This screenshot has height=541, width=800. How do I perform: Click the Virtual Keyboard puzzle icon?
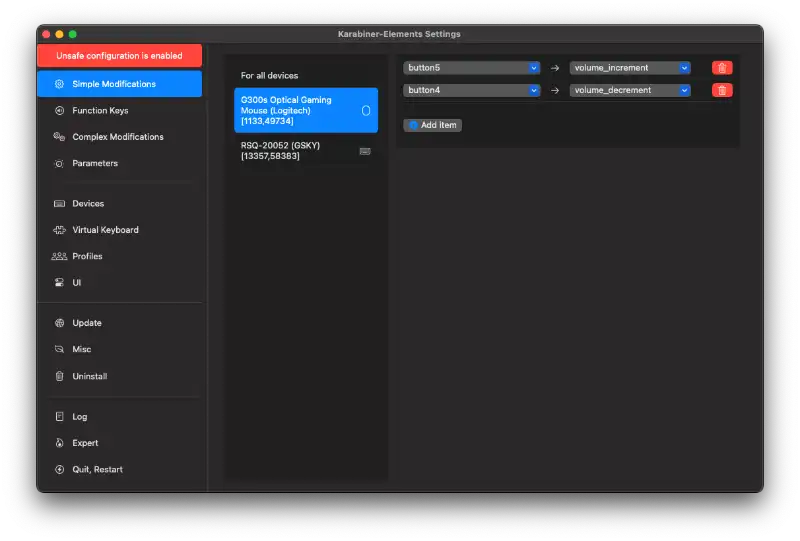(59, 230)
